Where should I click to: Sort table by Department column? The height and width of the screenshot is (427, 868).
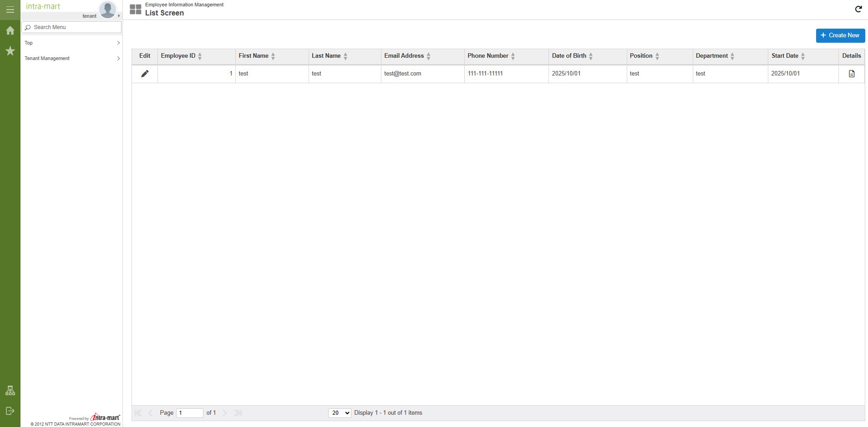point(732,56)
